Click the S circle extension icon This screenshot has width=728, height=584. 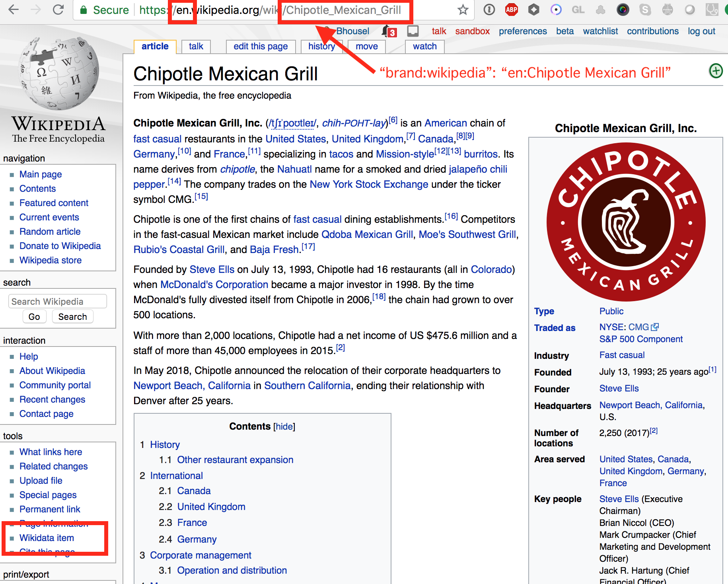click(x=645, y=10)
